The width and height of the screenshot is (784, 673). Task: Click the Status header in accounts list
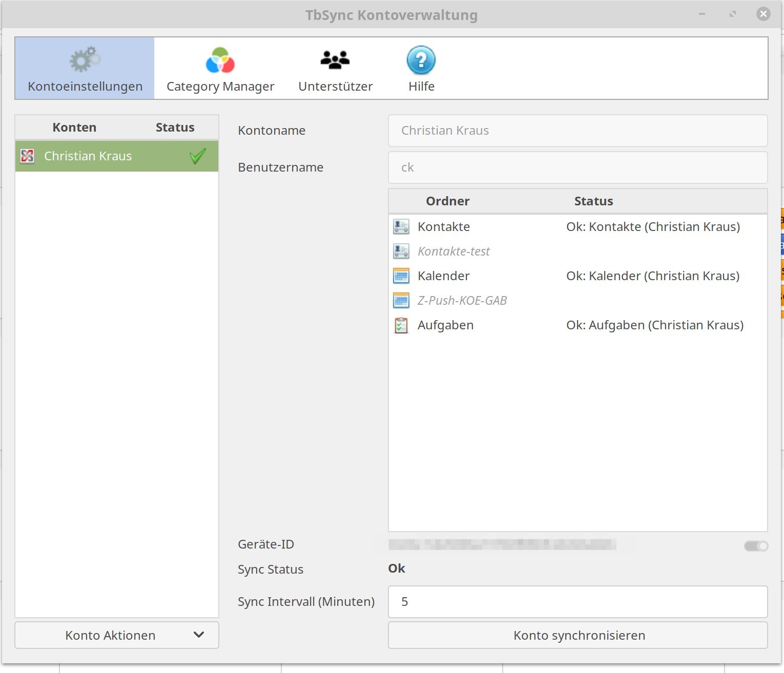(x=175, y=128)
